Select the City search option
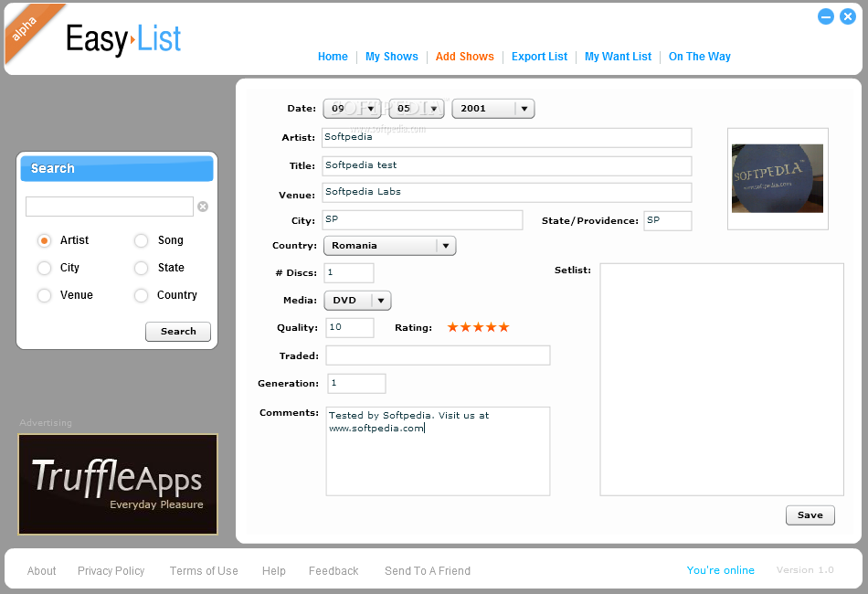This screenshot has height=594, width=868. click(44, 268)
